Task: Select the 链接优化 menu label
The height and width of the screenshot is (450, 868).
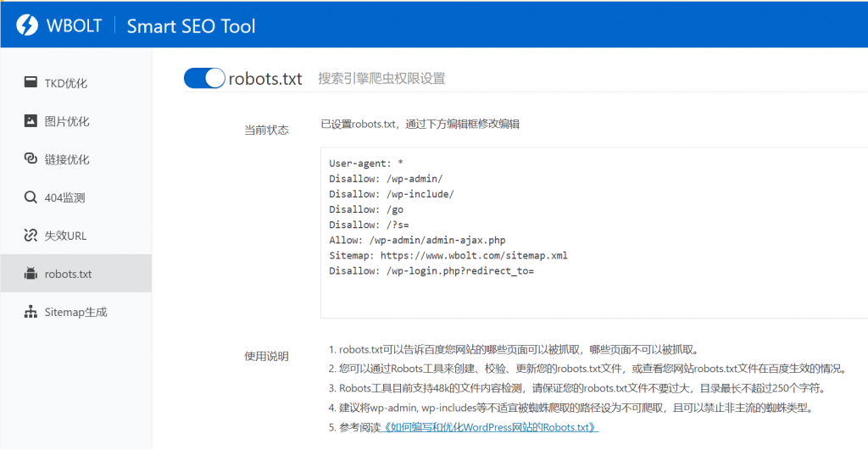Action: click(67, 159)
